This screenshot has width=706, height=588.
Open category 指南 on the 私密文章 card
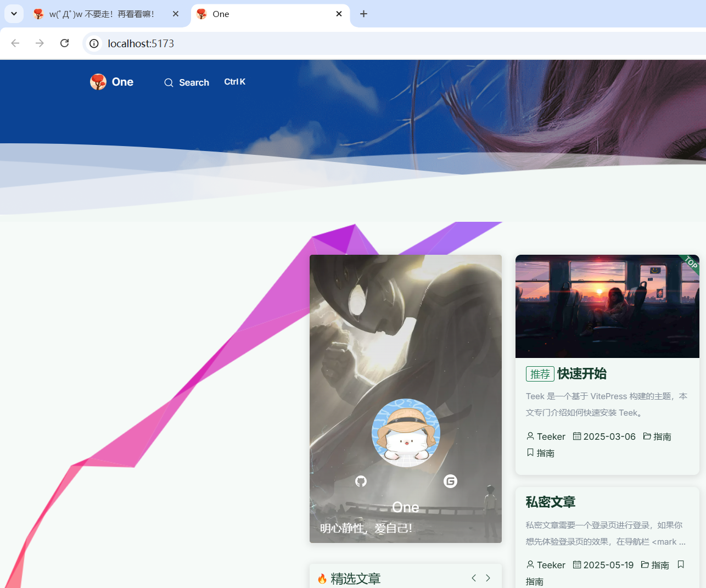coord(660,565)
